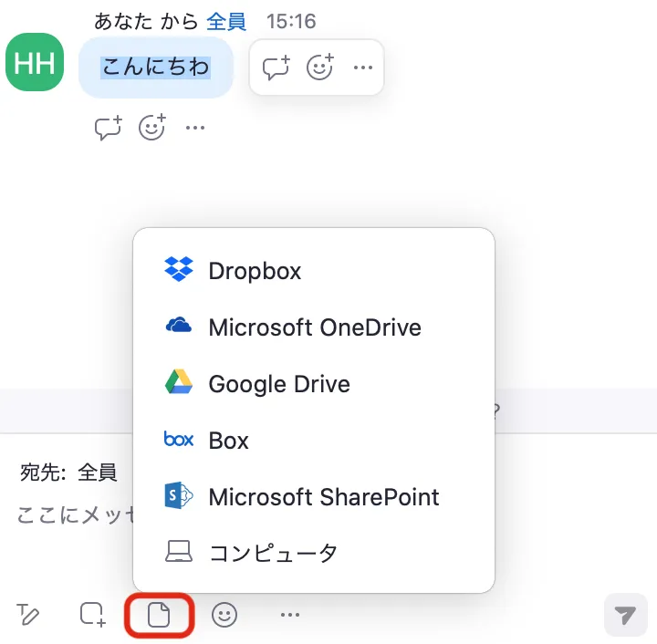657x644 pixels.
Task: Open more options in the bottom chat toolbar
Action: (290, 615)
